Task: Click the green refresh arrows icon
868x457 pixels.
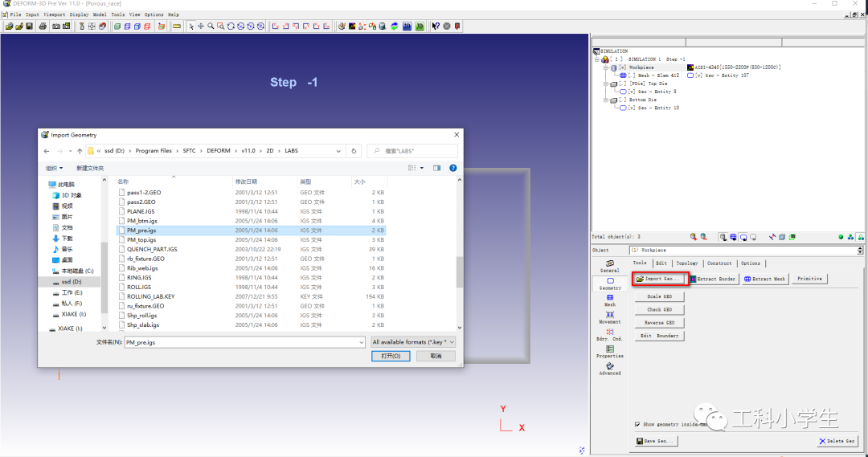Action: 394,26
